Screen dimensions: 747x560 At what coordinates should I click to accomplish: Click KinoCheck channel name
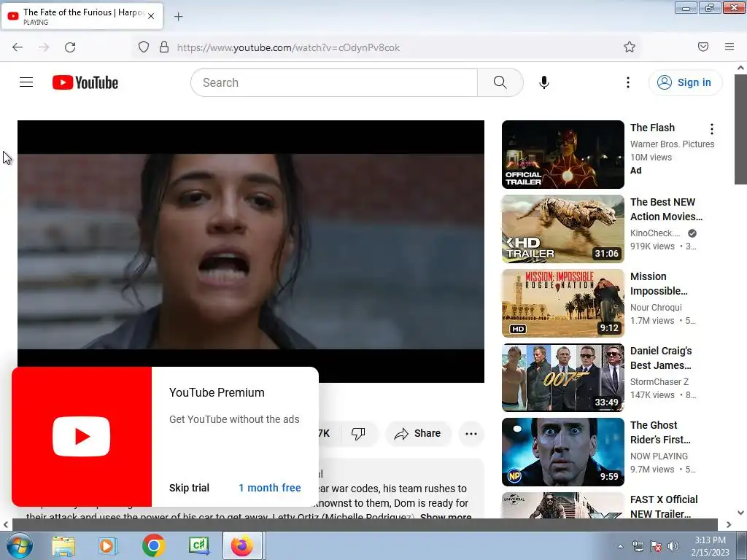[654, 233]
